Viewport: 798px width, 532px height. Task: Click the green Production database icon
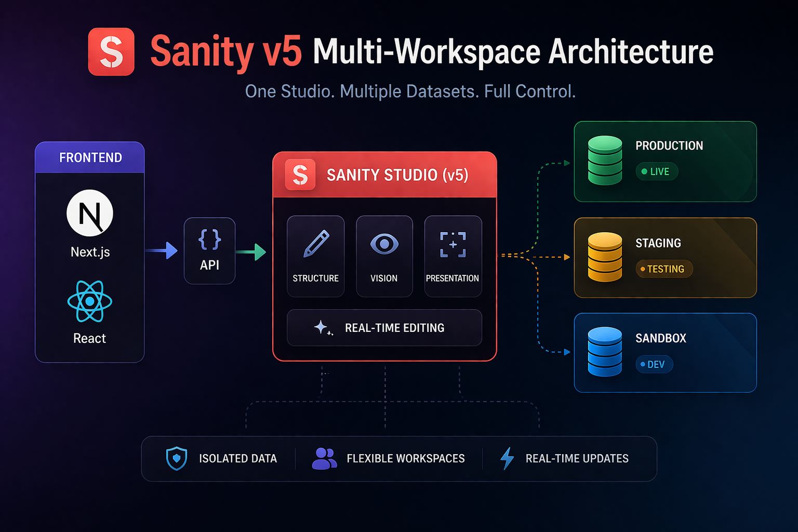pos(605,161)
